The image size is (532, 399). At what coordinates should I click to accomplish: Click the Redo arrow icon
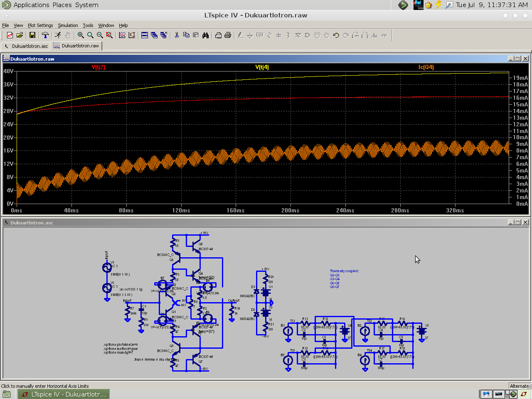pos(346,35)
